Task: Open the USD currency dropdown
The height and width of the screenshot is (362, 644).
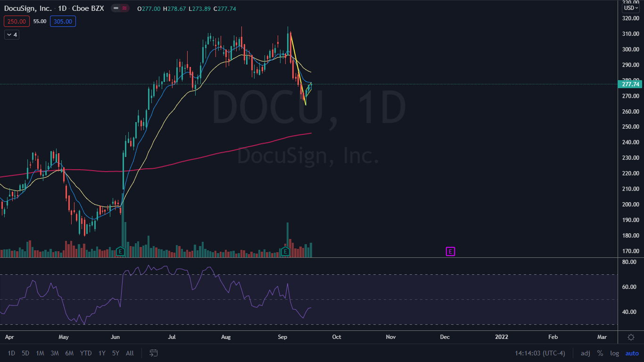Action: [631, 8]
